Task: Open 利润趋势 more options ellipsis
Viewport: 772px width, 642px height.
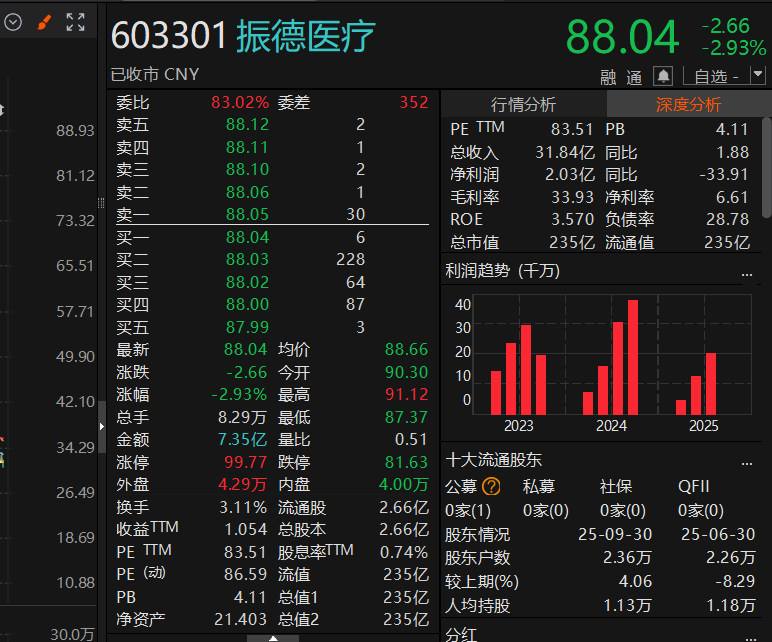Action: tap(747, 274)
